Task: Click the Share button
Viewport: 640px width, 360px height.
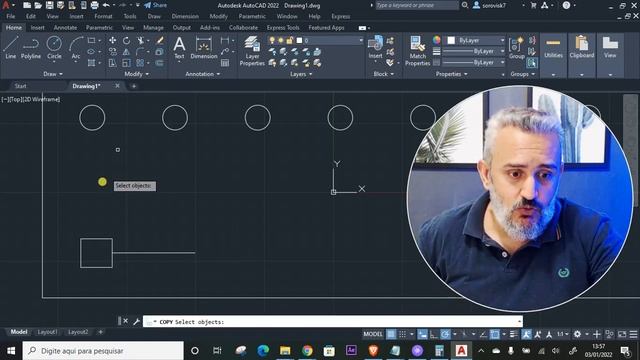Action: click(x=156, y=5)
